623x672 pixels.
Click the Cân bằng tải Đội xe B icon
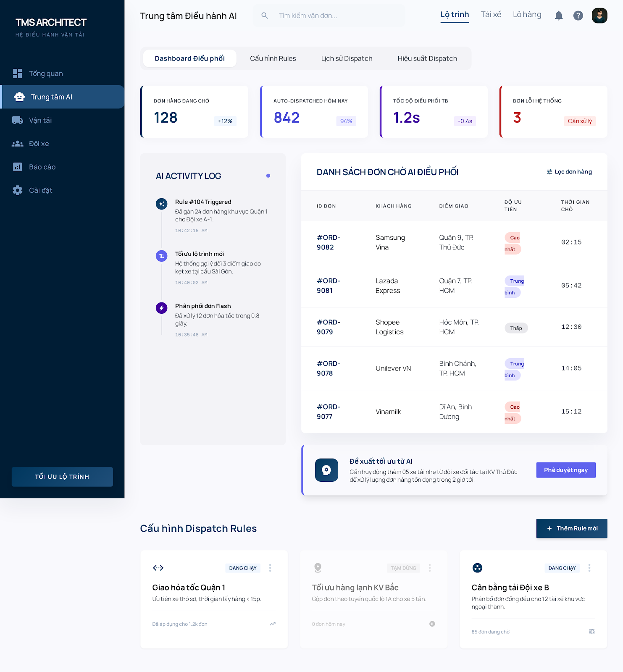tap(477, 568)
